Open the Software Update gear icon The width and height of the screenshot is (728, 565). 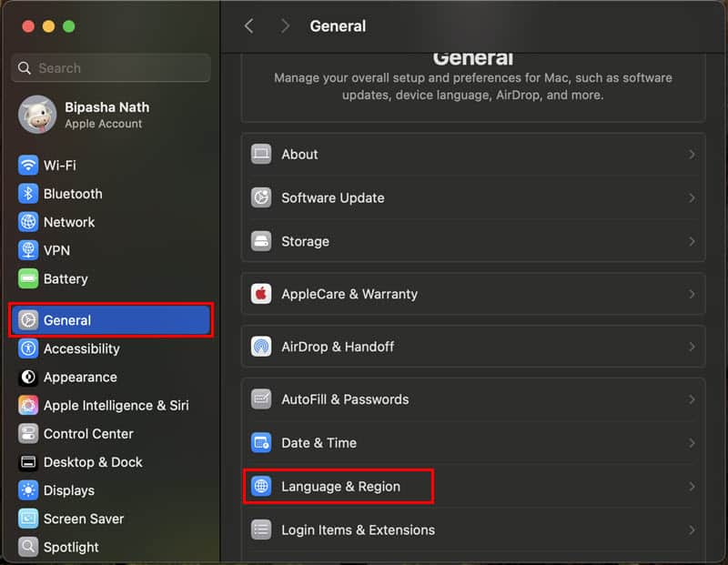[x=261, y=198]
